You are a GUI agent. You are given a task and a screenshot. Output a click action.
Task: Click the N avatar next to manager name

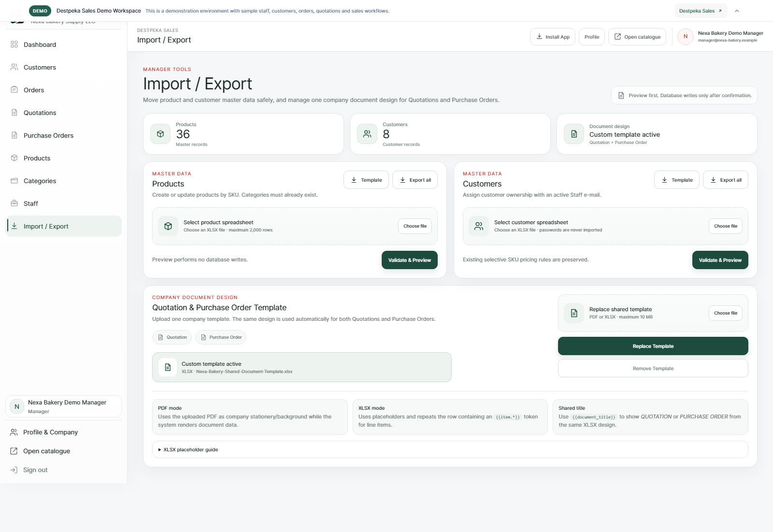click(686, 37)
